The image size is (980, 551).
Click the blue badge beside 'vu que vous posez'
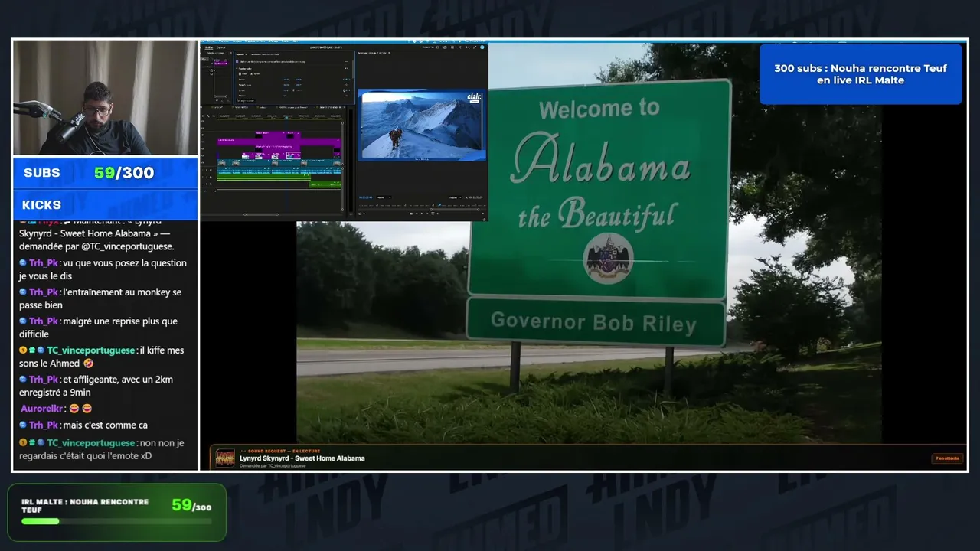pyautogui.click(x=24, y=263)
